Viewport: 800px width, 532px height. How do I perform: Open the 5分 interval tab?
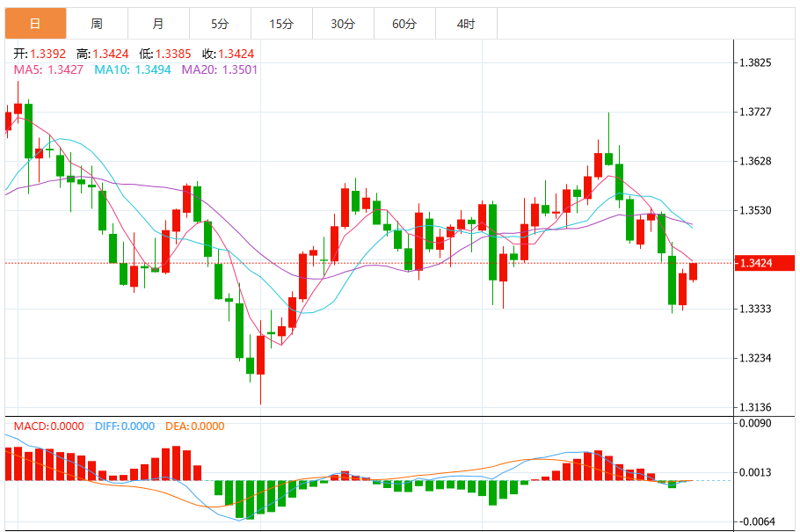coord(220,24)
